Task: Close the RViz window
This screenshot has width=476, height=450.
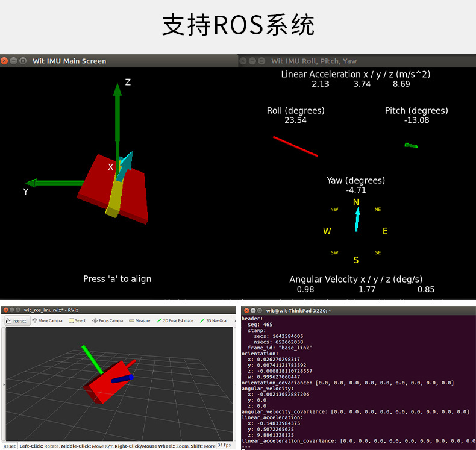Action: click(6, 310)
